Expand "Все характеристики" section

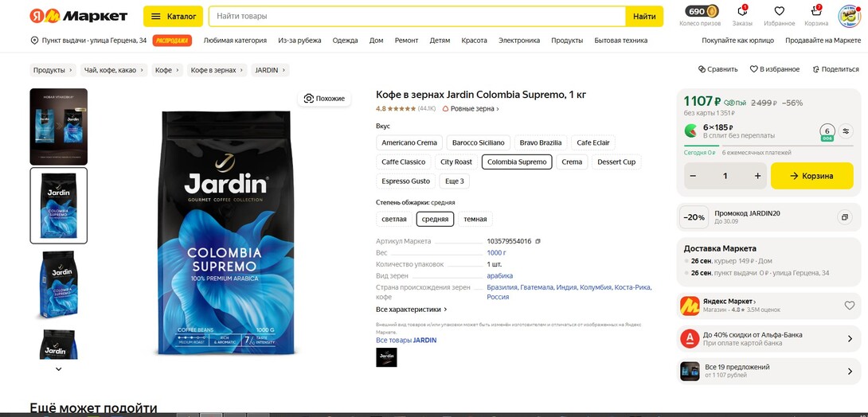(411, 309)
